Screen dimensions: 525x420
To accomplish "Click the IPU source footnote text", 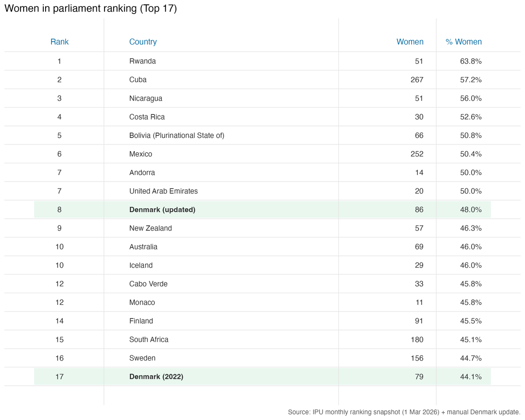I will [404, 412].
